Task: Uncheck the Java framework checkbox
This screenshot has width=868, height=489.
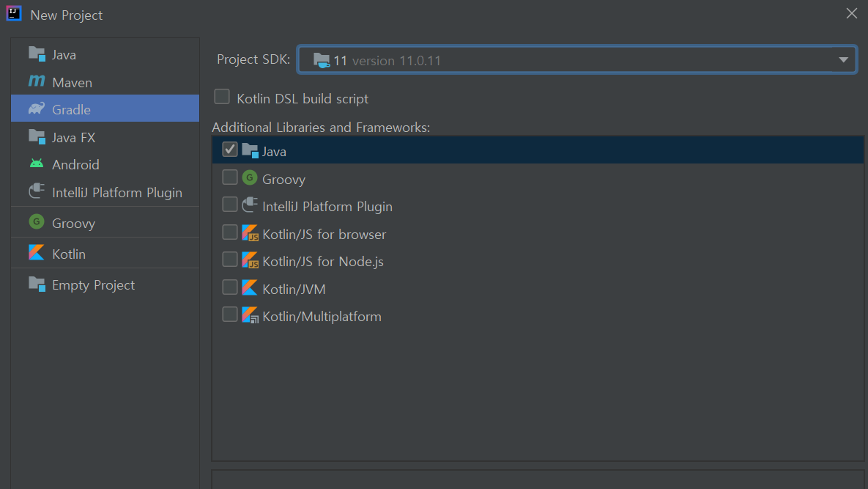Action: 230,150
